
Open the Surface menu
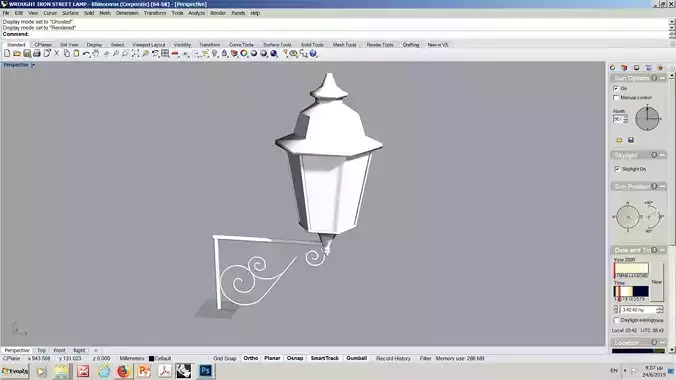(x=70, y=13)
